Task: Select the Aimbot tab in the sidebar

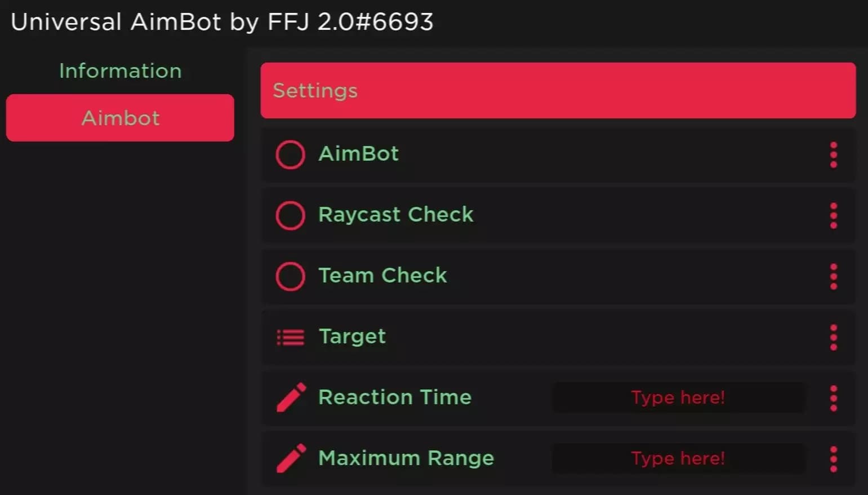Action: (120, 118)
